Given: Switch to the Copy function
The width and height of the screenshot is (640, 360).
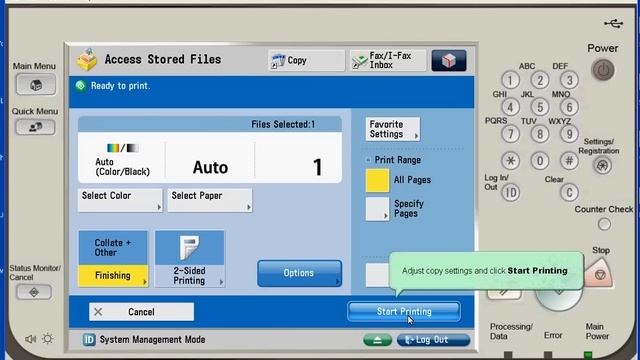Looking at the screenshot, I should (x=307, y=60).
